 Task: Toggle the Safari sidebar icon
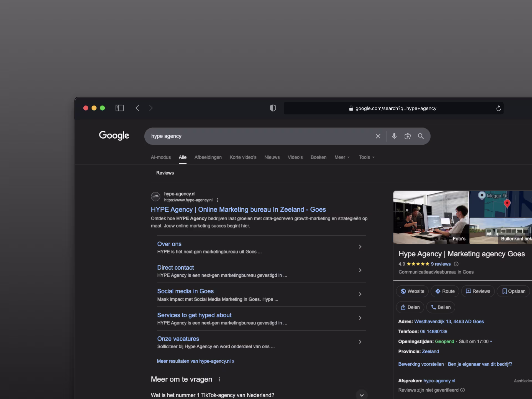pos(119,108)
